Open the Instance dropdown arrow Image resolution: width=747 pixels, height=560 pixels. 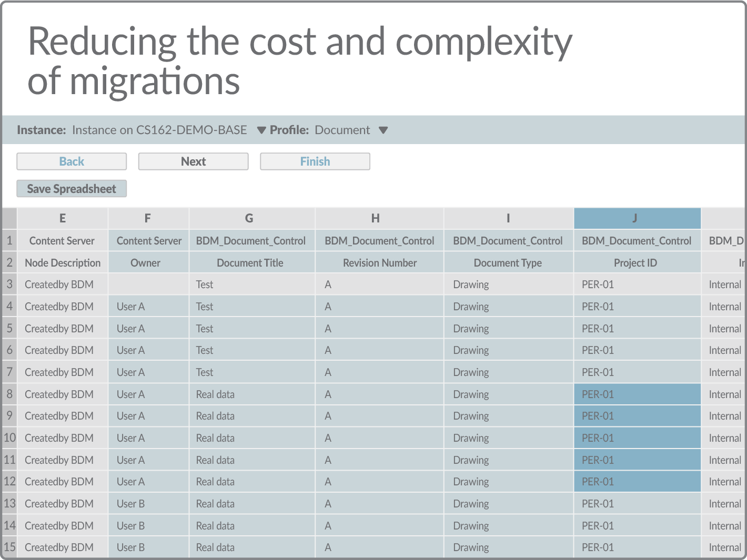[x=261, y=130]
